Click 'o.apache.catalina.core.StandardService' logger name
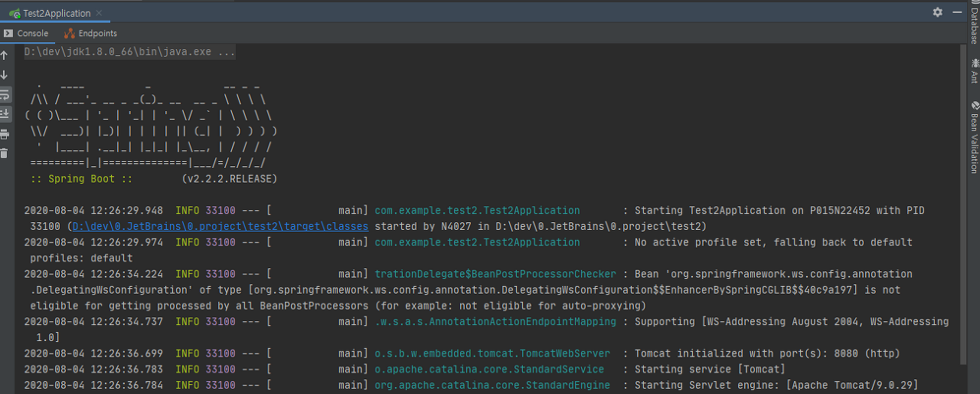980x394 pixels. pyautogui.click(x=489, y=369)
